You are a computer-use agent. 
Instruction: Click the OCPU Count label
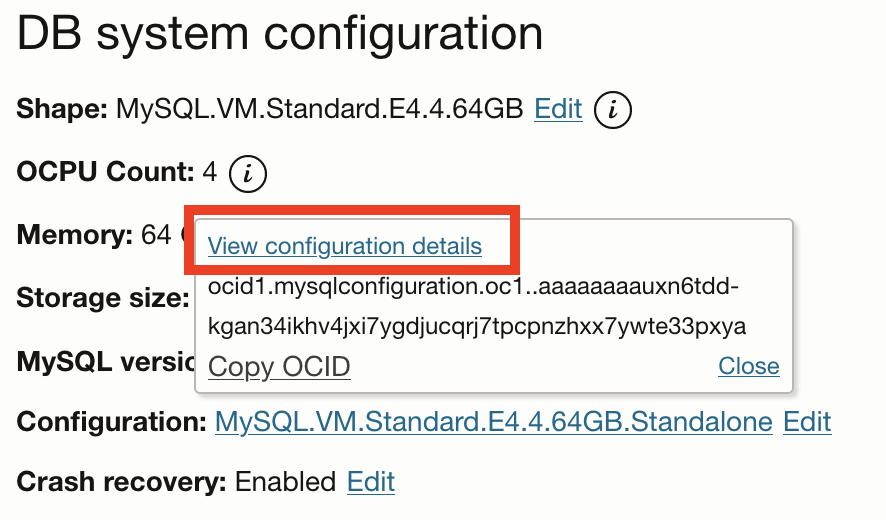[105, 173]
